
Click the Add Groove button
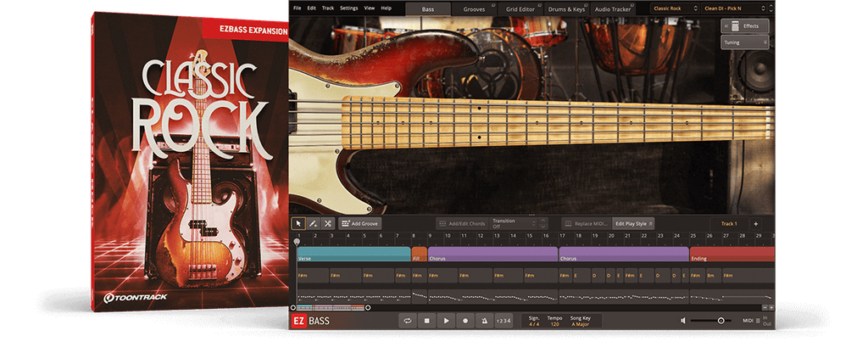click(359, 224)
